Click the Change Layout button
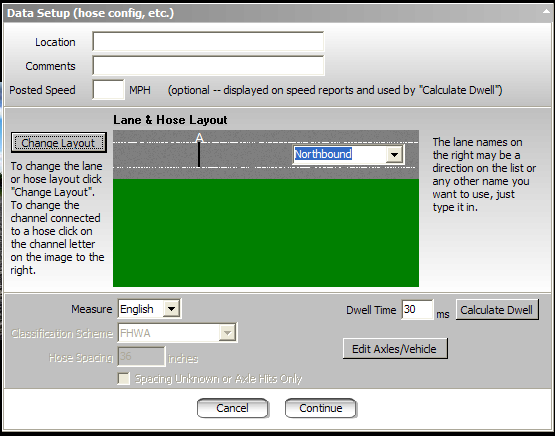 point(59,143)
